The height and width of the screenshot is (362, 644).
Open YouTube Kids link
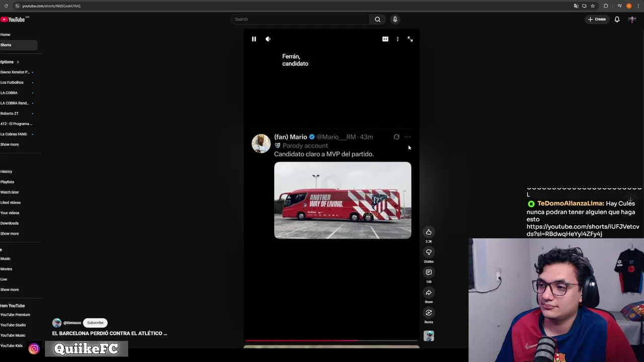click(12, 345)
